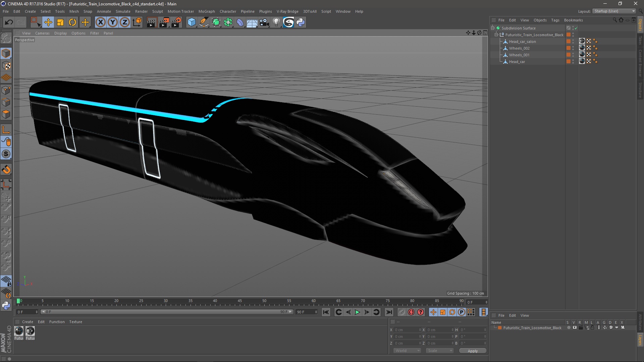Toggle viewport maximize icon
This screenshot has width=644, height=362.
485,33
